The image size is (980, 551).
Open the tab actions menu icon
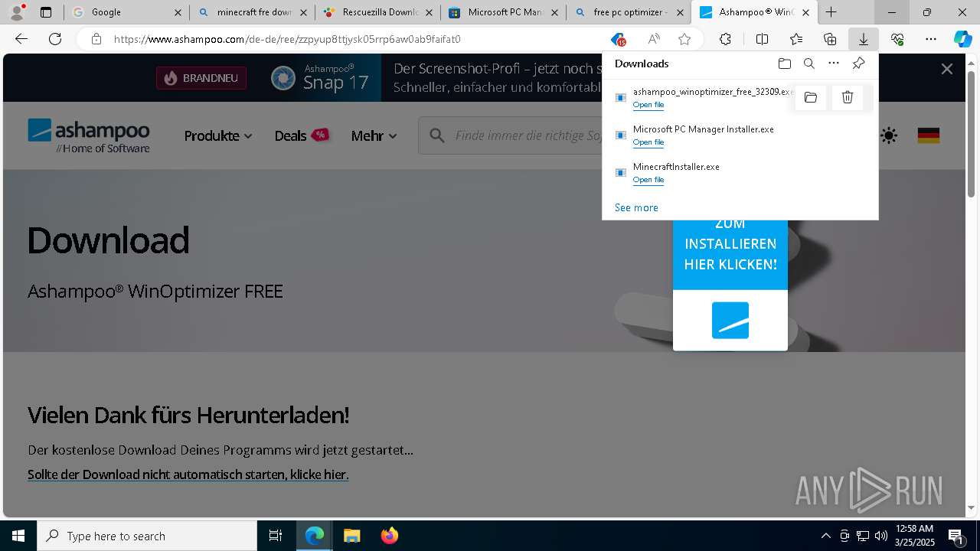(46, 12)
